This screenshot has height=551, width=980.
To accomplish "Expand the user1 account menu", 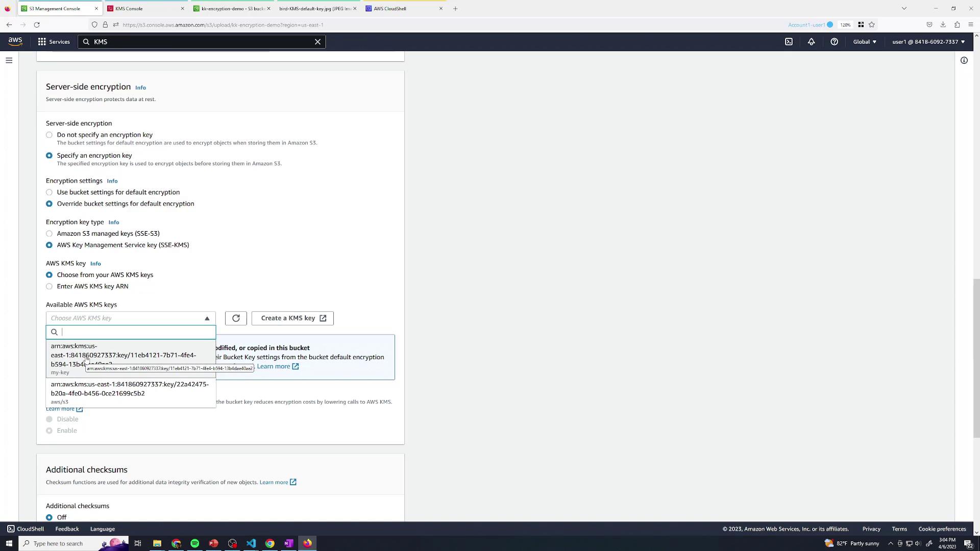I will 928,42.
